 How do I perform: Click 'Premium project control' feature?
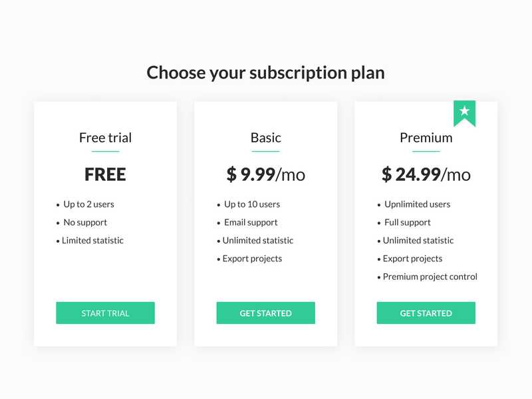(430, 277)
